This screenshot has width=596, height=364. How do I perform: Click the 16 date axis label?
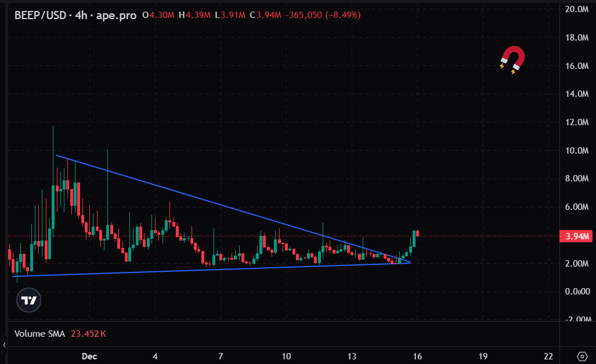coord(417,356)
